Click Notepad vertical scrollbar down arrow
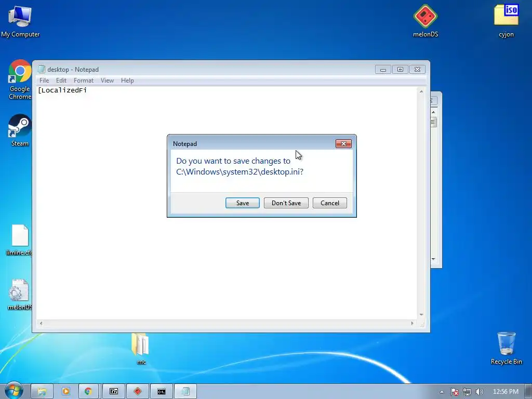532x399 pixels. 421,314
